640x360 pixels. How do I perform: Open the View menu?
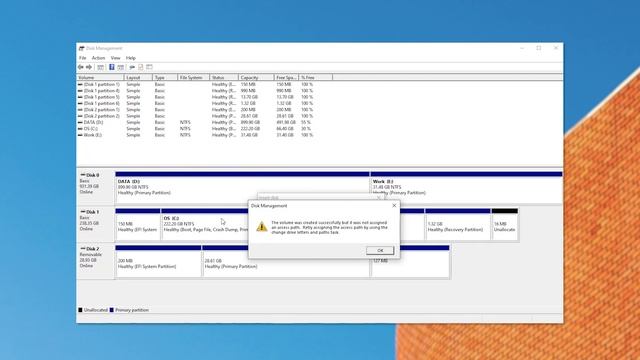pos(116,58)
